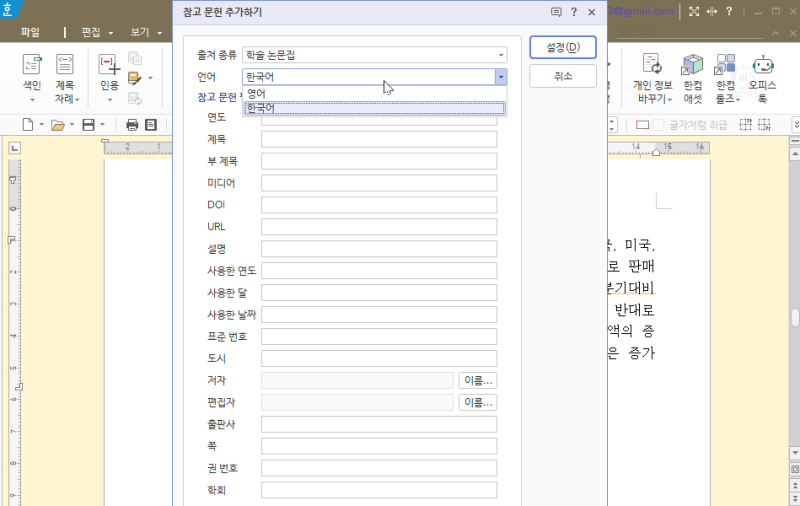
Task: Click the 도시 input field
Action: [379, 359]
